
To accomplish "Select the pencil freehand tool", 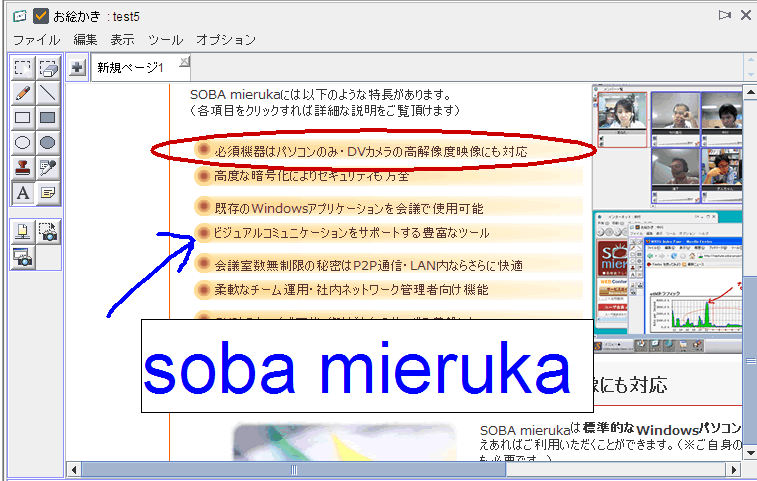I will coord(23,93).
